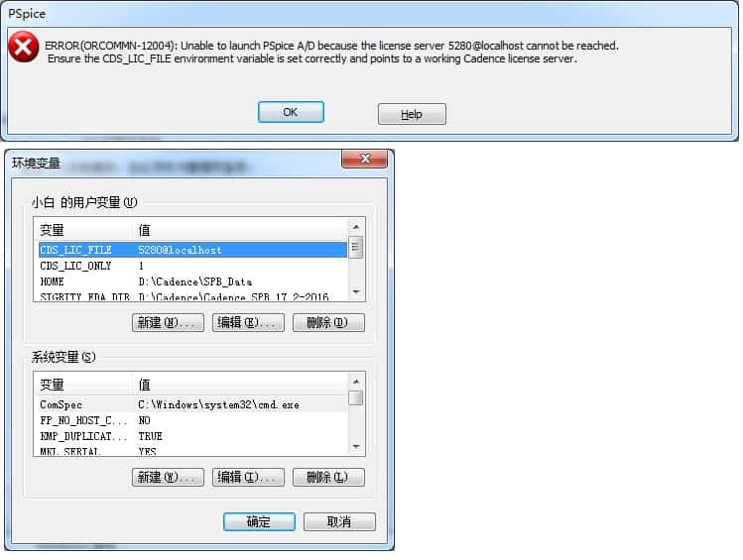Click the system variables scrollbar thumb
This screenshot has width=743, height=560.
click(x=356, y=397)
